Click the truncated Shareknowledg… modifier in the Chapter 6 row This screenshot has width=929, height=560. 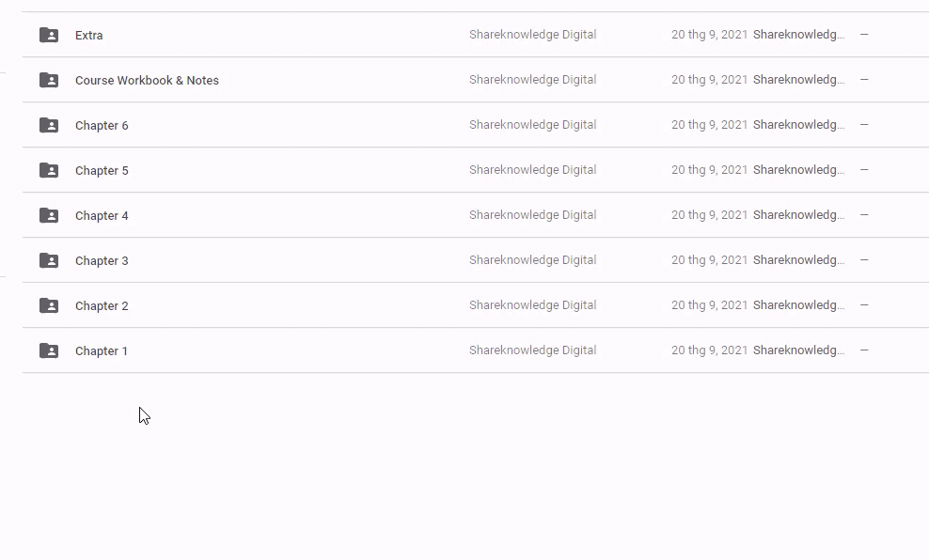[x=798, y=125]
